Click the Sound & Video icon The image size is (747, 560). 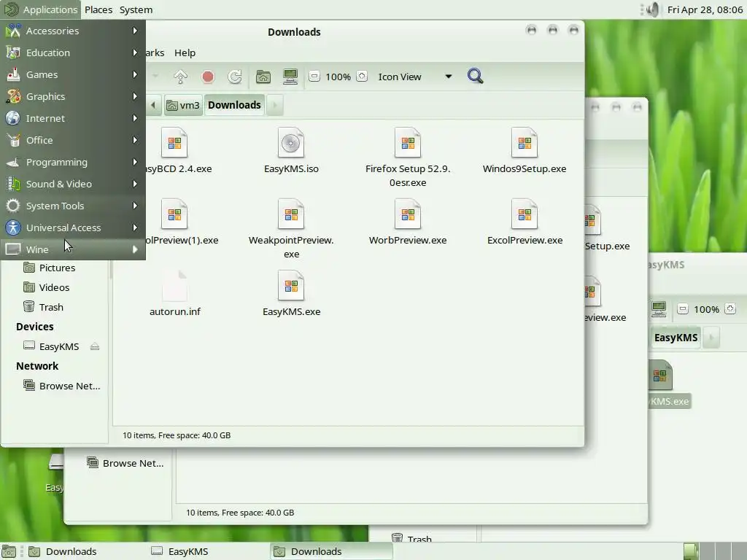13,184
